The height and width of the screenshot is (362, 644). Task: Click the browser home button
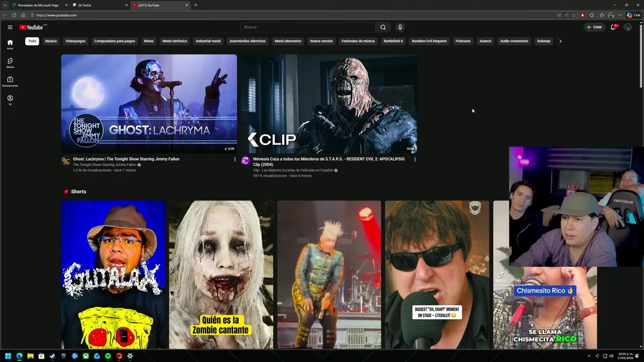point(23,15)
